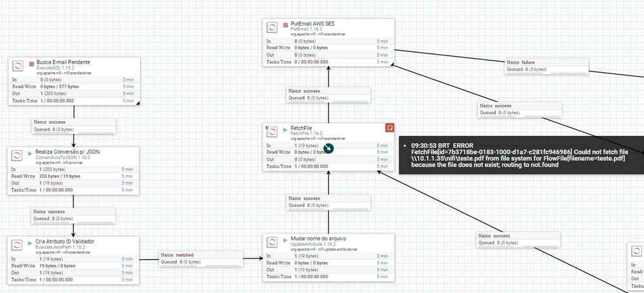Screen dimensions: 644x293
Task: Click the ExecuteSQL 1.16.2 type label
Action: click(x=55, y=68)
